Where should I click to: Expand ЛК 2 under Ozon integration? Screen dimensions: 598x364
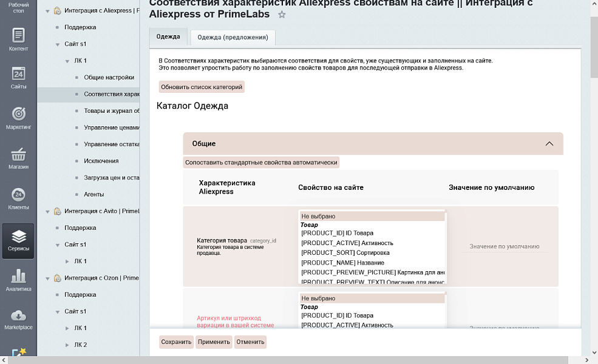pyautogui.click(x=67, y=345)
